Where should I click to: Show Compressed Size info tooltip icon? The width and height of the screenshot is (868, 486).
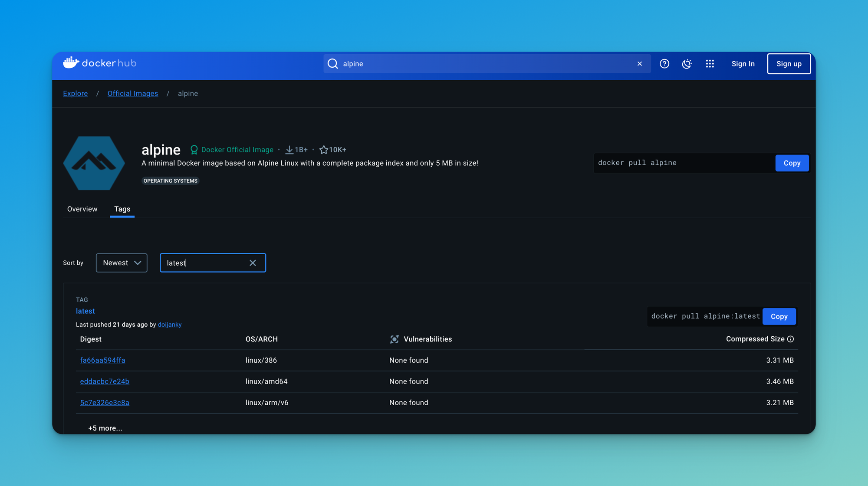pyautogui.click(x=790, y=339)
